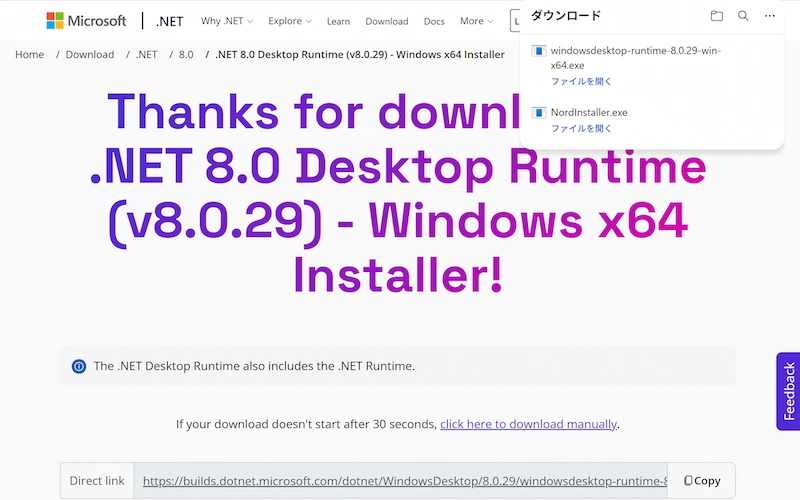
Task: Click Home breadcrumb
Action: (30, 55)
